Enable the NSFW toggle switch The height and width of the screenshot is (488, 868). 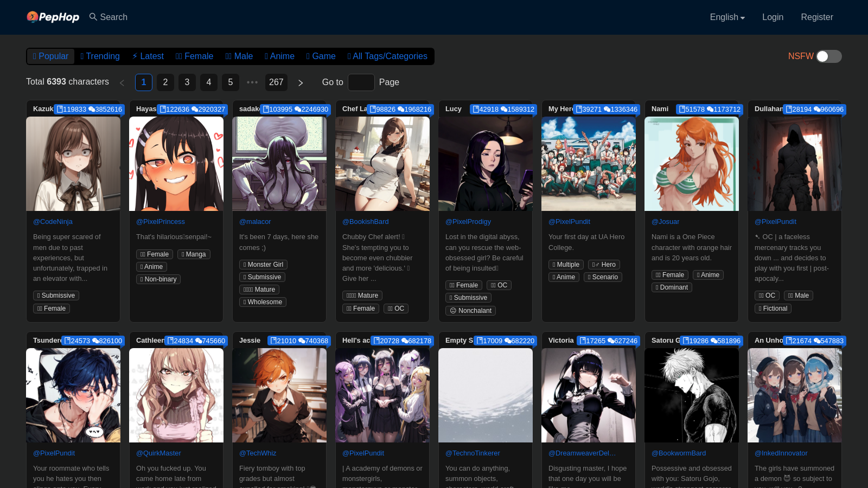(x=829, y=56)
